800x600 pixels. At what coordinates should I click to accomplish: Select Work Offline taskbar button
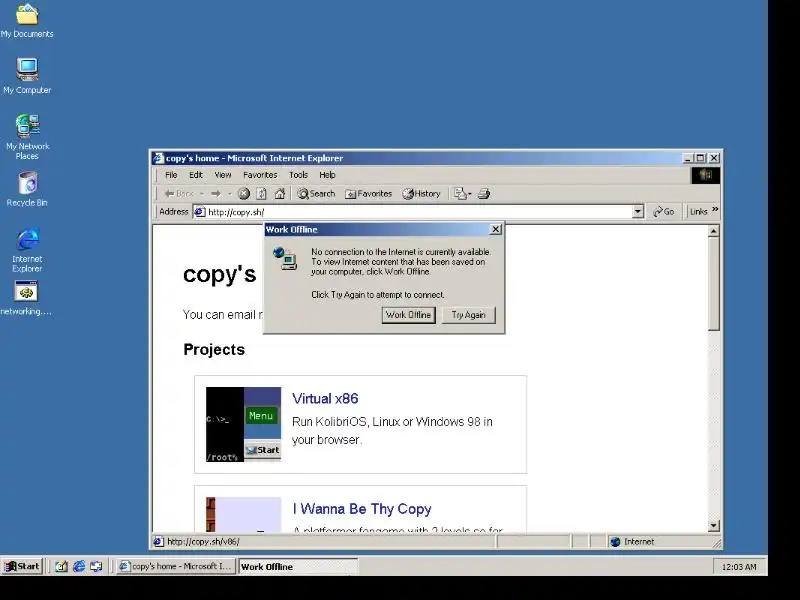298,566
